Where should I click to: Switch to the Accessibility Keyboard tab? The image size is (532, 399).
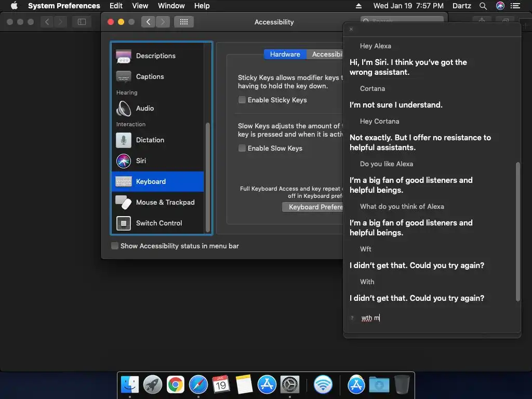326,54
